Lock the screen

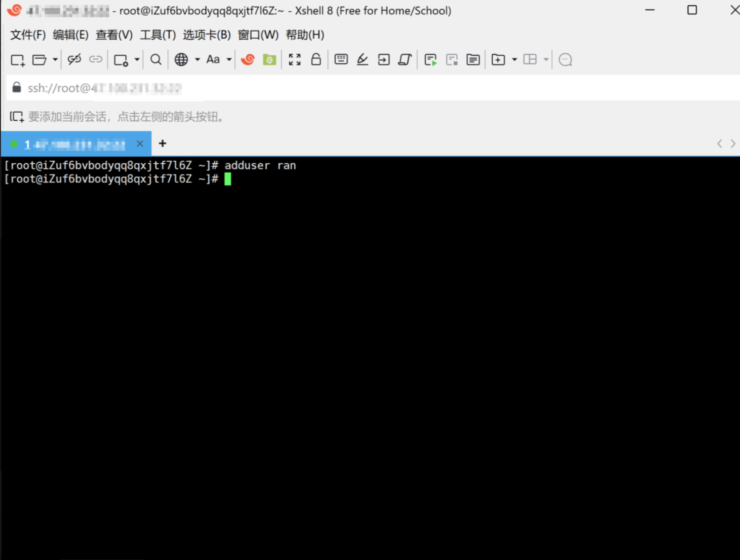(316, 59)
